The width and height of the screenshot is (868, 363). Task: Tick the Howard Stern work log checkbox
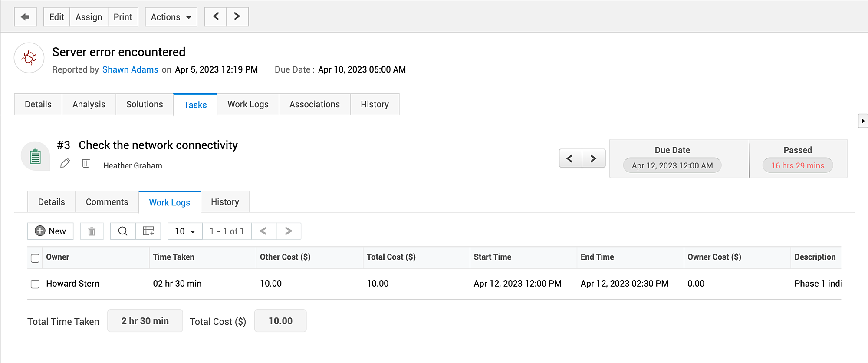[x=35, y=284]
